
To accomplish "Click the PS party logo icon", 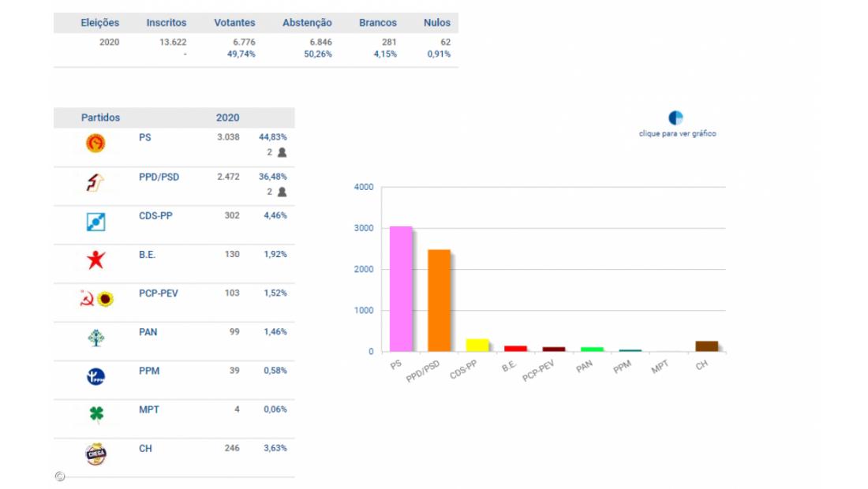I will tap(95, 144).
